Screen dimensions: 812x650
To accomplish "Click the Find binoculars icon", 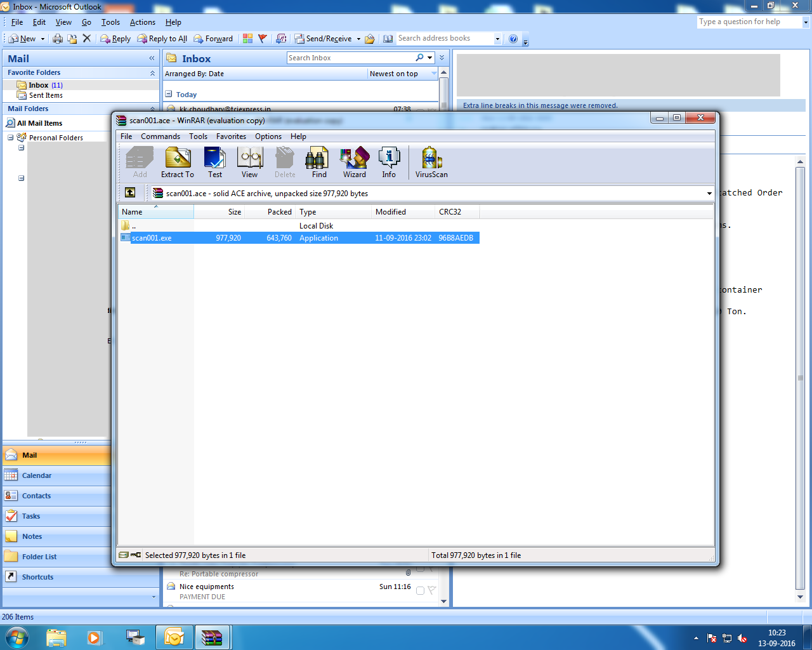I will click(318, 162).
